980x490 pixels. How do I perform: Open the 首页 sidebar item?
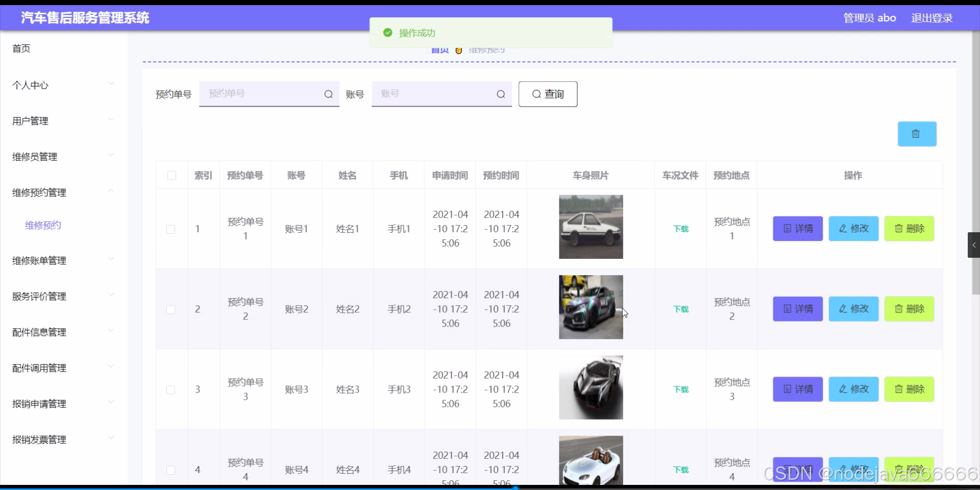pos(21,48)
